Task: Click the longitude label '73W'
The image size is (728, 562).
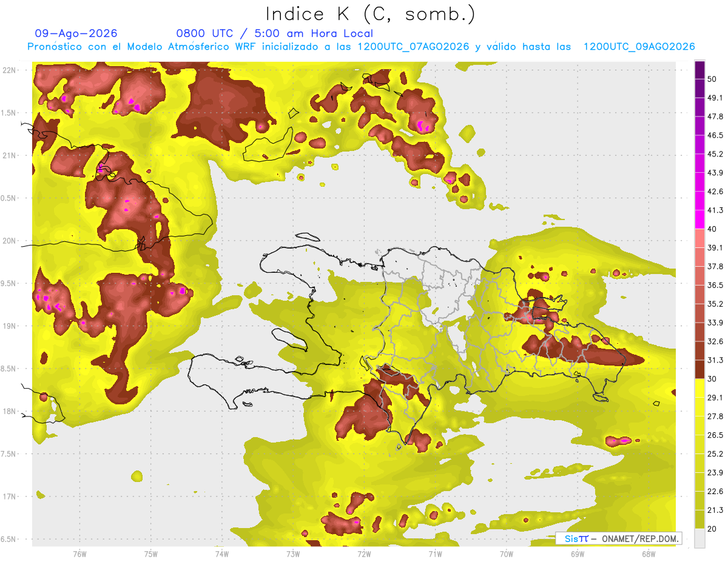Action: [x=293, y=554]
